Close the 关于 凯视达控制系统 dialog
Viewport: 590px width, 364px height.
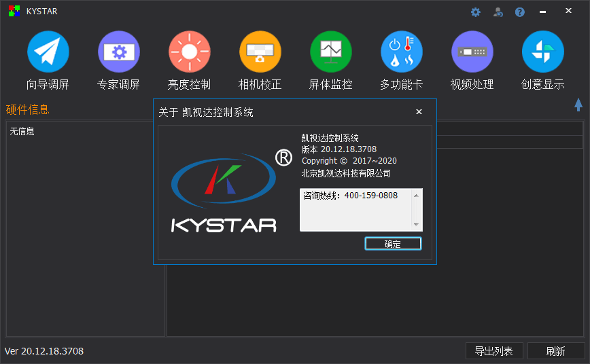point(419,111)
